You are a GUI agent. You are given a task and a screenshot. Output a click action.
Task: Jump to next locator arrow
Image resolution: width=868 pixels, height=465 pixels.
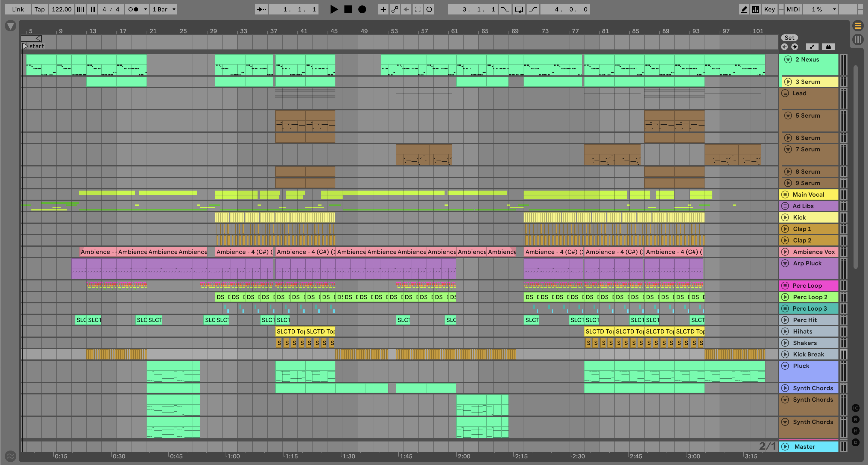click(794, 47)
